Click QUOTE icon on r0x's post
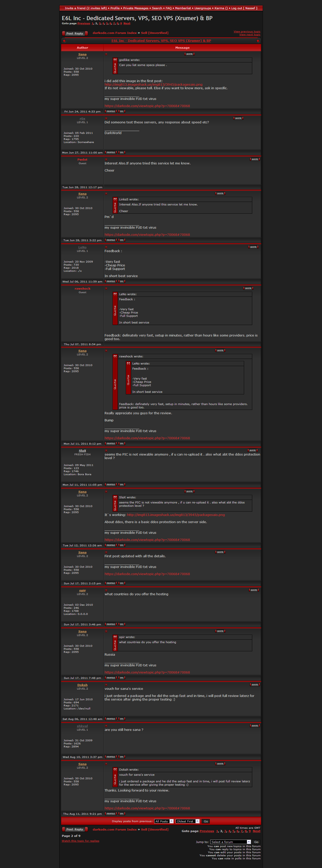This screenshot has width=322, height=868. (x=238, y=118)
